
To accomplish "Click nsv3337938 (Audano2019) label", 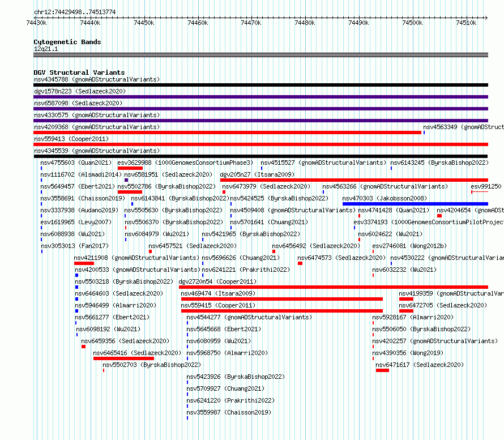I will [79, 210].
